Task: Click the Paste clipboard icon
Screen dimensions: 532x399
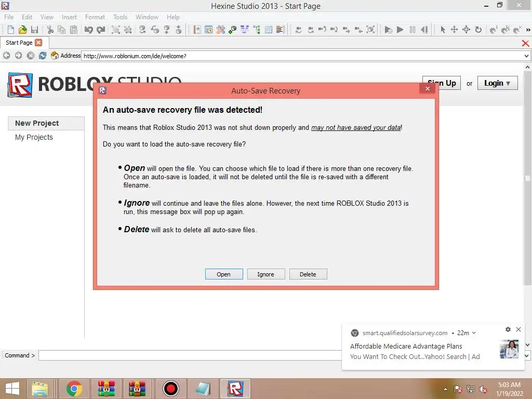Action: [x=74, y=30]
